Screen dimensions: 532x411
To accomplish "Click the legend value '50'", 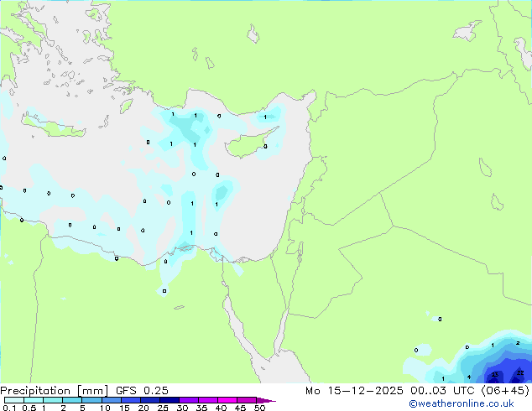I will (x=260, y=408).
